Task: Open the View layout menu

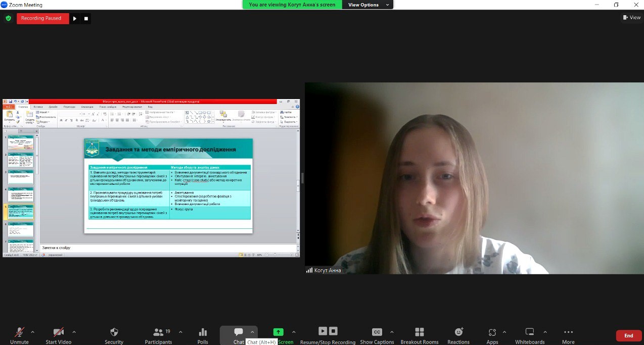Action: 631,18
